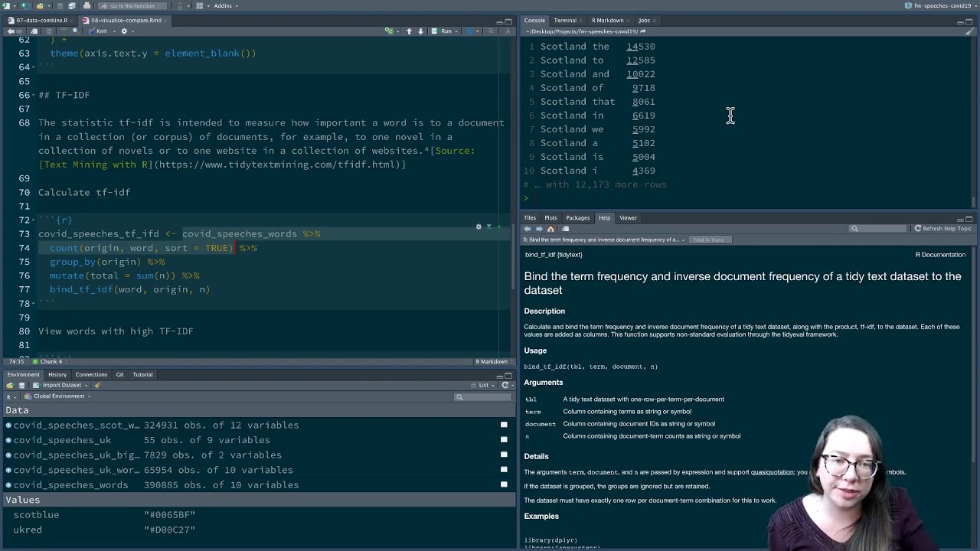Open the Addins dropdown
Screen dimensions: 980x551
click(x=225, y=5)
